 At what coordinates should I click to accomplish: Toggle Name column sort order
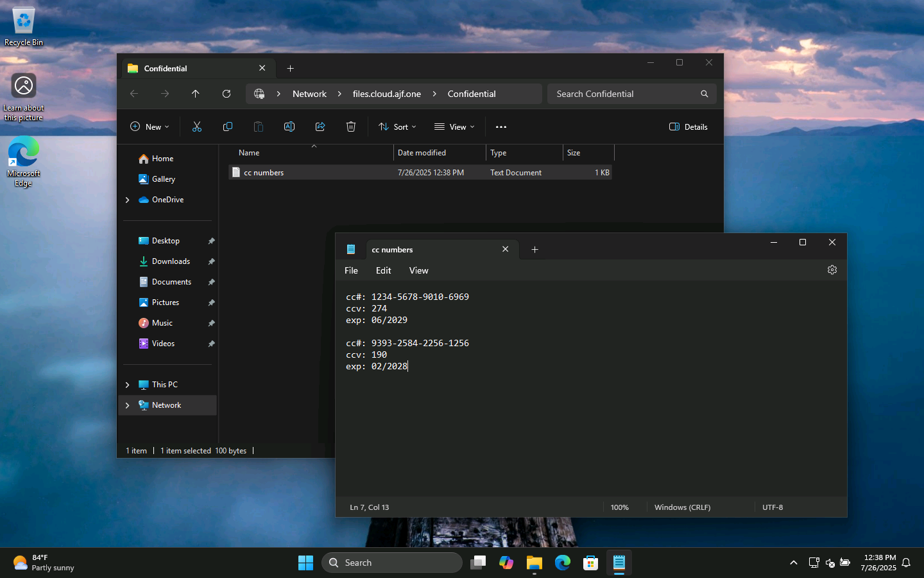pyautogui.click(x=248, y=153)
